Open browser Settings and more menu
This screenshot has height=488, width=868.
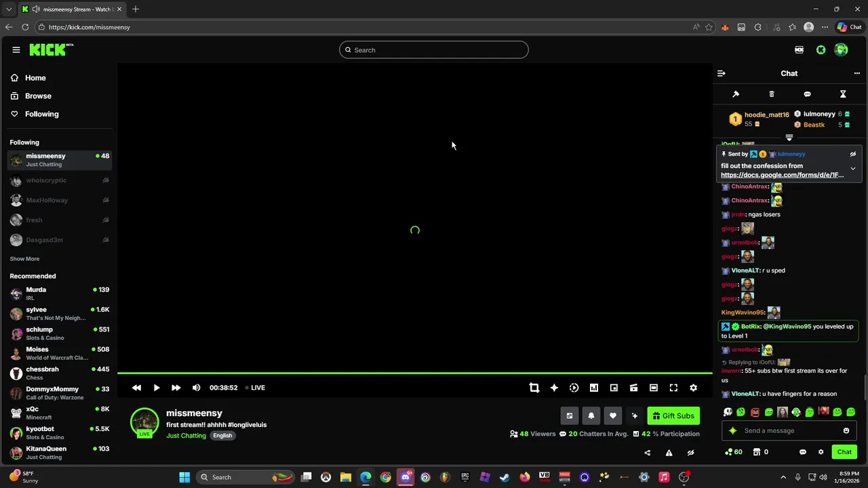coord(825,27)
